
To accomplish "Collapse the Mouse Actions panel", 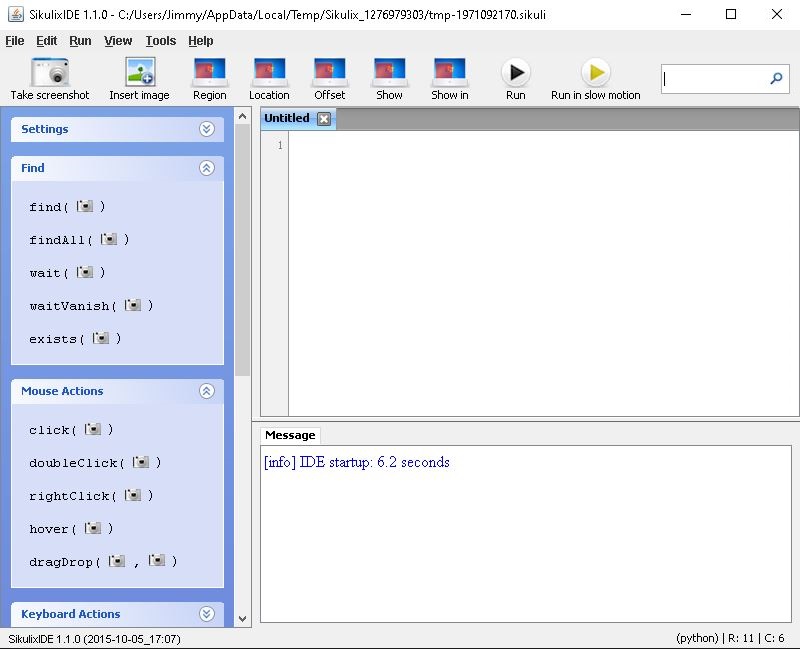I will pyautogui.click(x=207, y=391).
